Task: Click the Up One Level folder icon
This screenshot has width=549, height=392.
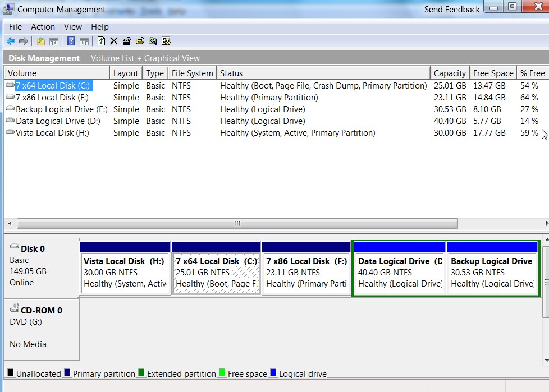Action: tap(41, 41)
